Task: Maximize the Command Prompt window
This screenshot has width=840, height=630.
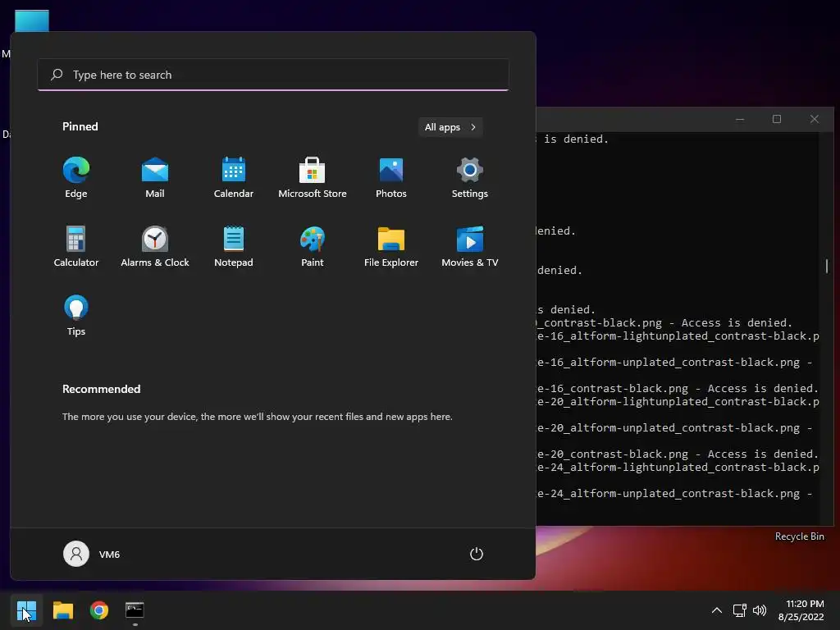Action: (777, 119)
